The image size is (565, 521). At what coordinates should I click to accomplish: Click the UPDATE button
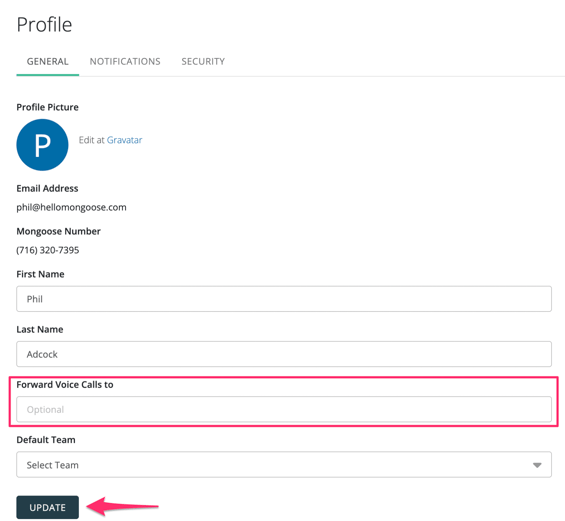point(48,507)
